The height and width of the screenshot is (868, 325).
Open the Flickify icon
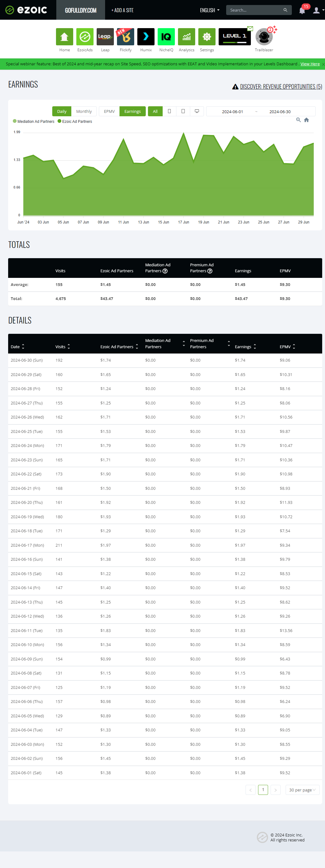click(125, 37)
